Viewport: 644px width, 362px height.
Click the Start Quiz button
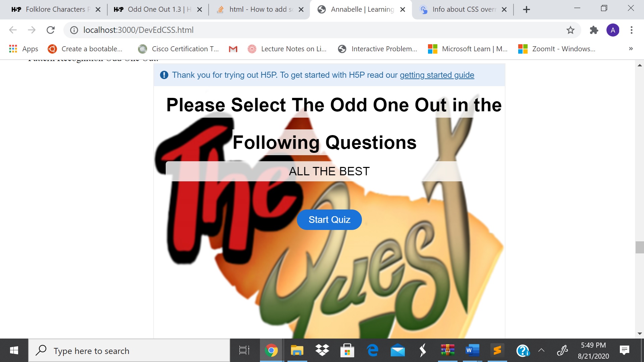[x=329, y=220]
